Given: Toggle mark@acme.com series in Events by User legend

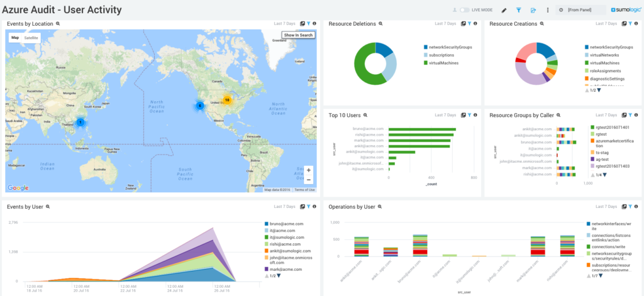Looking at the screenshot, I should 284,270.
